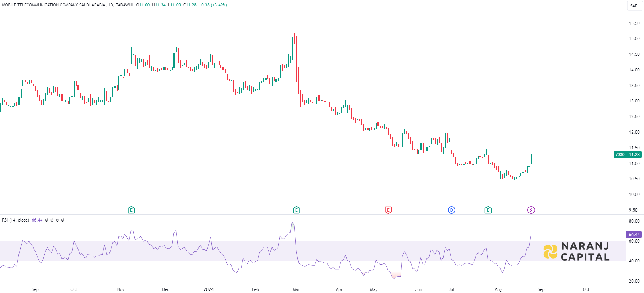Click the 11.50 price axis label
Screen dimensions: 644x293
coord(634,148)
